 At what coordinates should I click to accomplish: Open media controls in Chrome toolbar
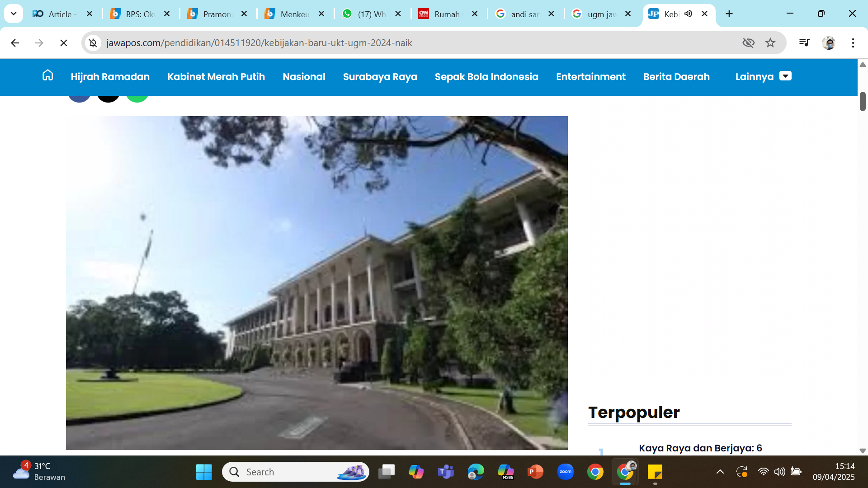pyautogui.click(x=804, y=42)
